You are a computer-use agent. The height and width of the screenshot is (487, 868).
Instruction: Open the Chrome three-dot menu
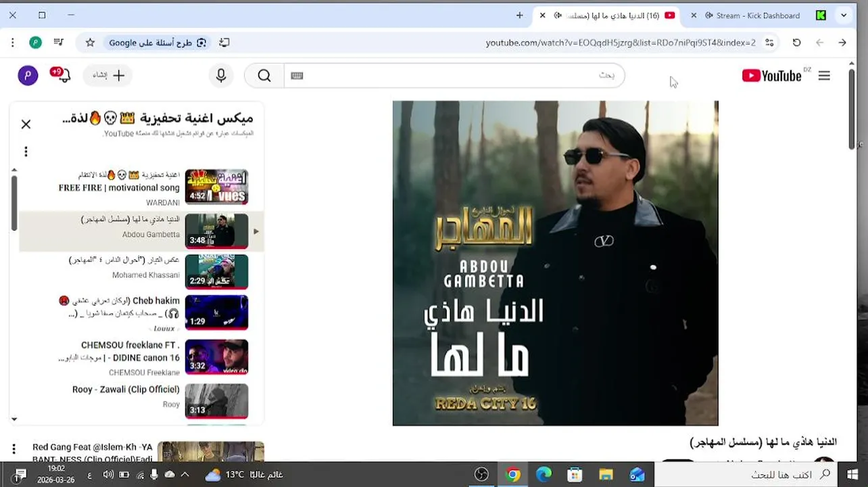click(13, 43)
